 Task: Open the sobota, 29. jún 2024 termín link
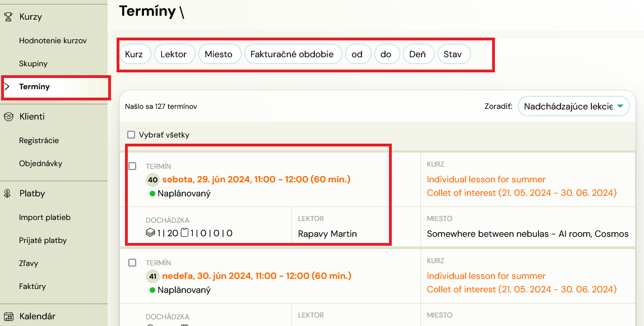pos(256,180)
